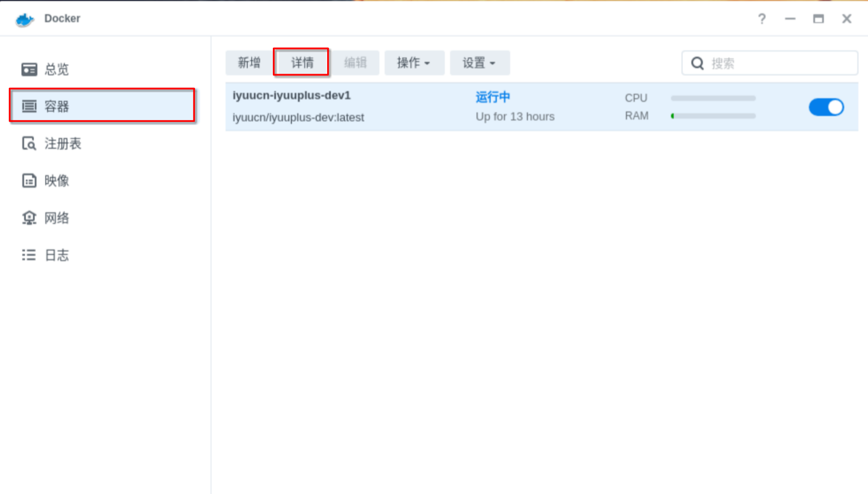The width and height of the screenshot is (868, 494).
Task: Click the 网络 network sidebar icon
Action: coord(29,218)
